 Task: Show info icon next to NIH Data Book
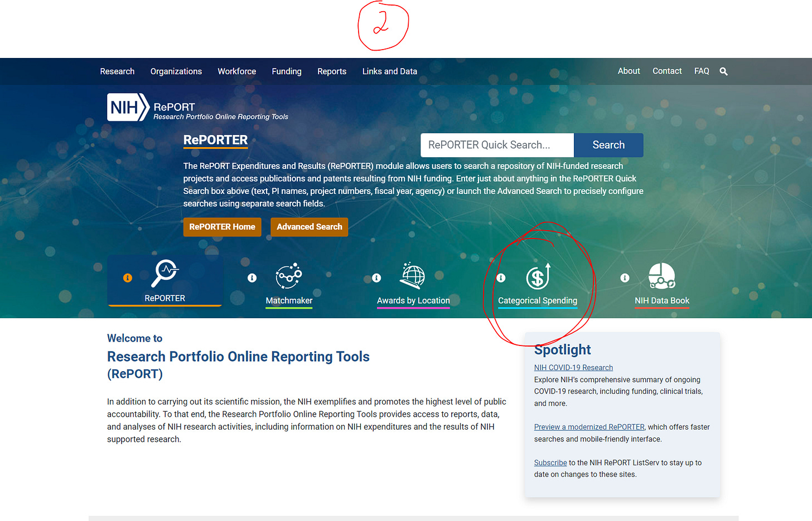click(x=625, y=277)
